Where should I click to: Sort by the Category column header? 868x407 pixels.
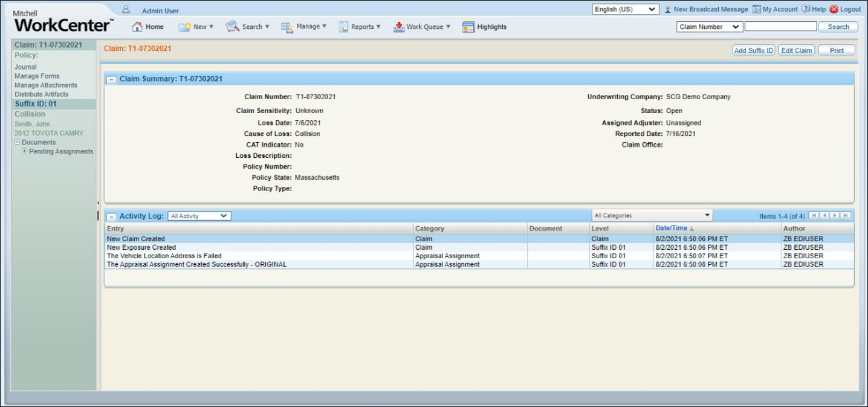click(x=470, y=229)
